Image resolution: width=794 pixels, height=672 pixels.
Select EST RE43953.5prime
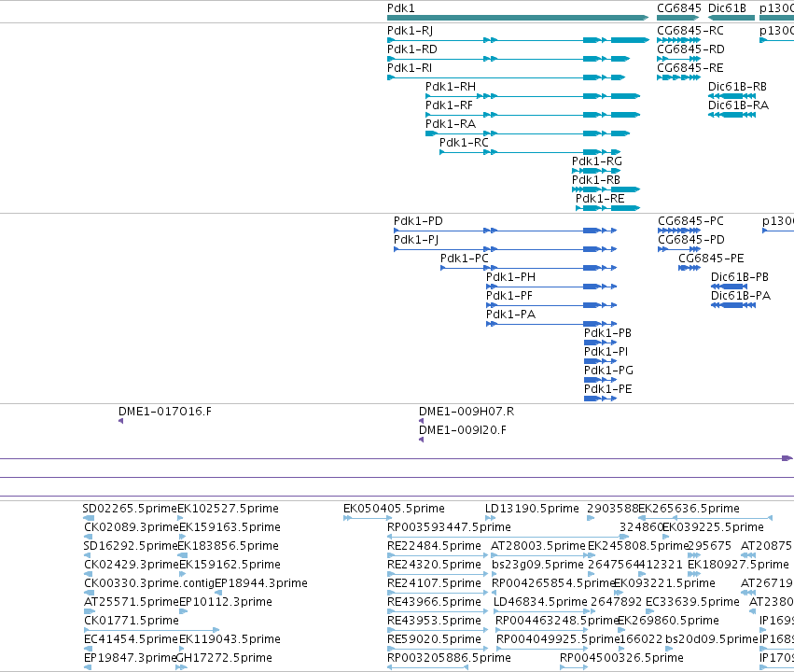pyautogui.click(x=438, y=630)
